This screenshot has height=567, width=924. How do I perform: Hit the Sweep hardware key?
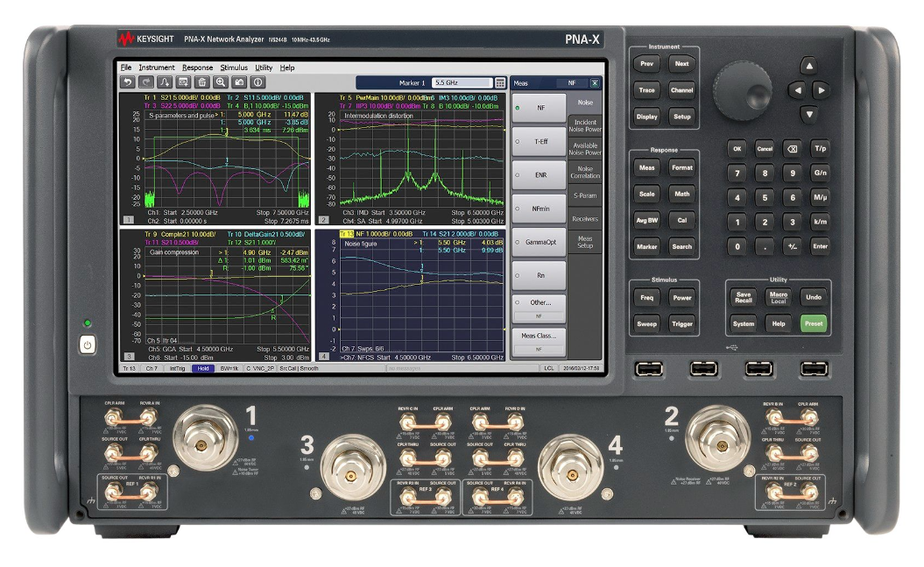646,323
